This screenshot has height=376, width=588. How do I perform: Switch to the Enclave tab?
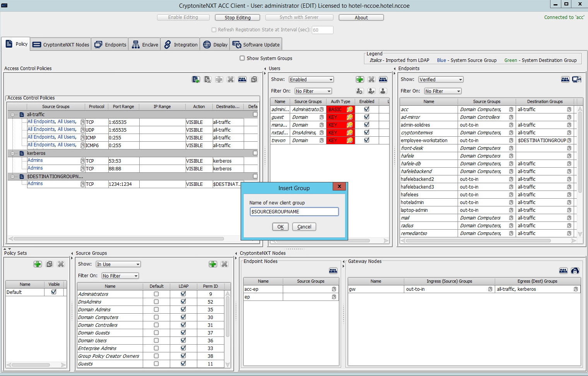pos(145,45)
